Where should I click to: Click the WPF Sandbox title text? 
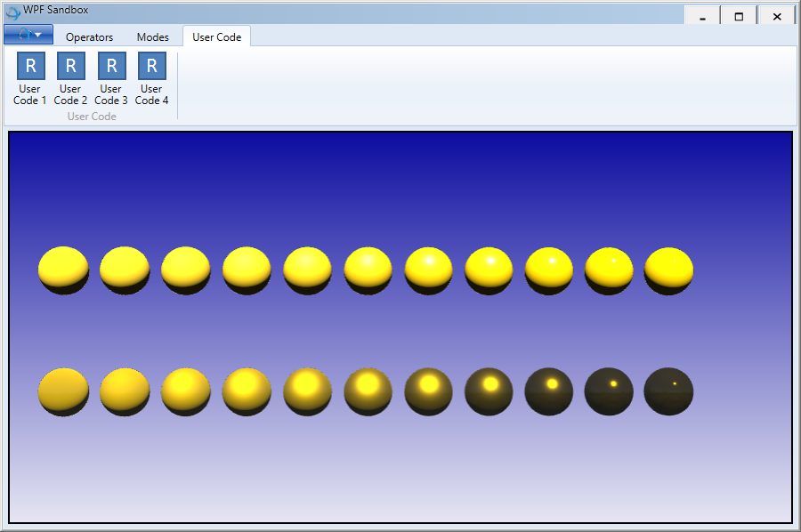55,10
